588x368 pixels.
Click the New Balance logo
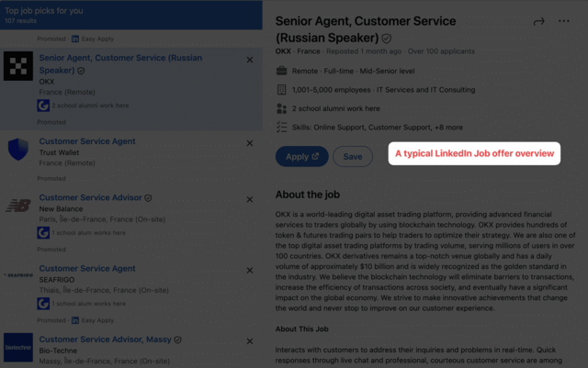coord(18,206)
